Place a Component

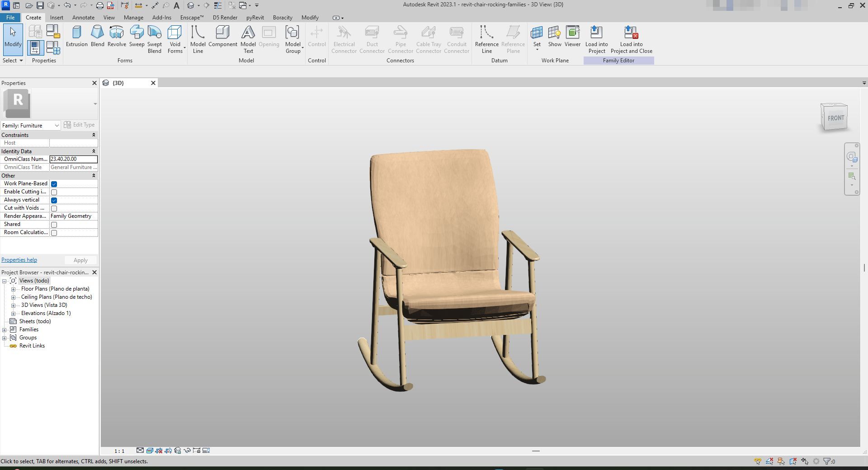point(222,36)
